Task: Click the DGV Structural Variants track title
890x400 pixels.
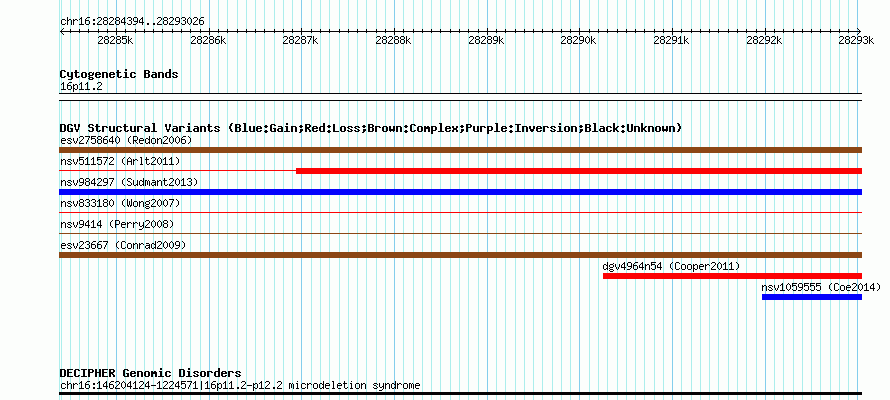Action: (x=371, y=128)
